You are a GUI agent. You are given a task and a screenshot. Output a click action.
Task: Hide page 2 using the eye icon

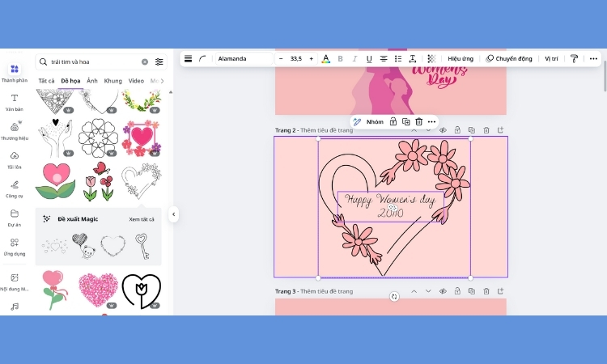tap(443, 130)
